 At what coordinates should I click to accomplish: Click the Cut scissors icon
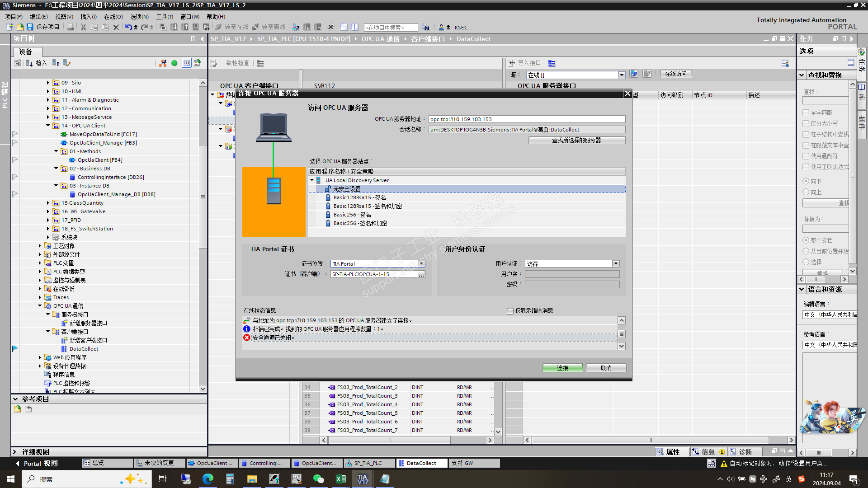83,27
